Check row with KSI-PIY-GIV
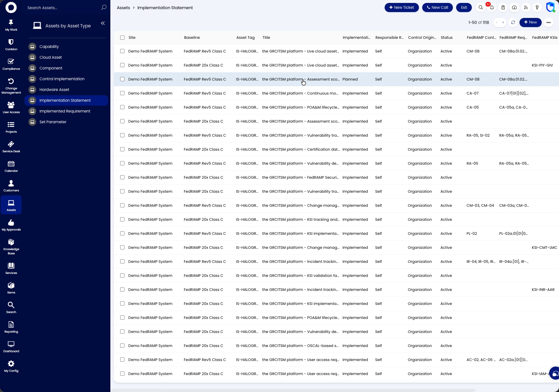 pyautogui.click(x=122, y=65)
